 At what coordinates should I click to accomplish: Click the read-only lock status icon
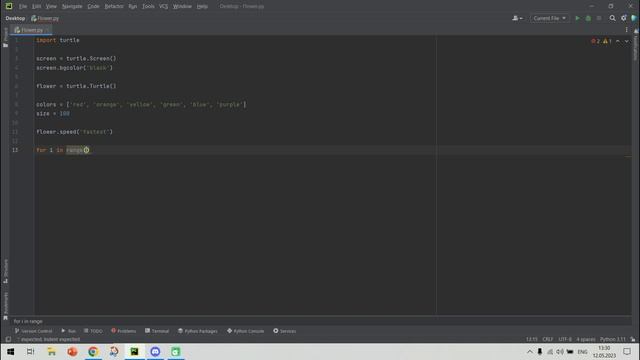[633, 339]
